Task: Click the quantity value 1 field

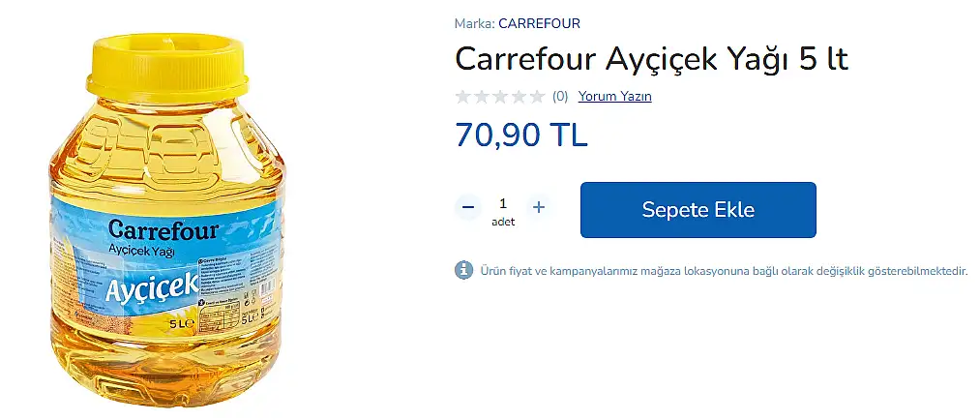Action: pyautogui.click(x=503, y=204)
